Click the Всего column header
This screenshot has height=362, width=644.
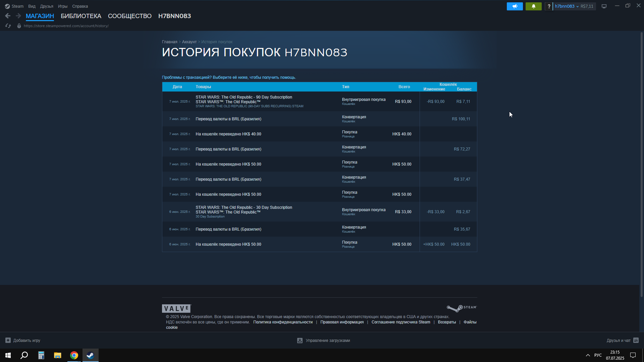point(404,87)
